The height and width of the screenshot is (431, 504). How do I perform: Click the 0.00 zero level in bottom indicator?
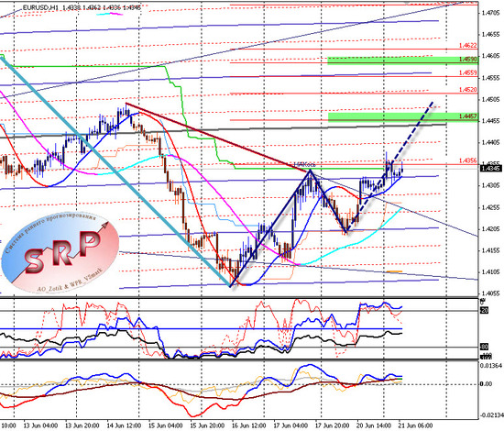coord(486,384)
